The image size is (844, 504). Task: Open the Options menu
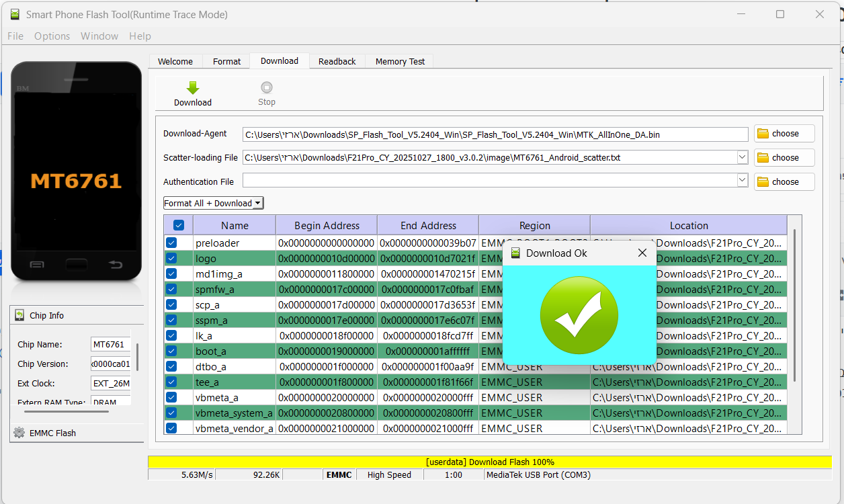tap(52, 36)
